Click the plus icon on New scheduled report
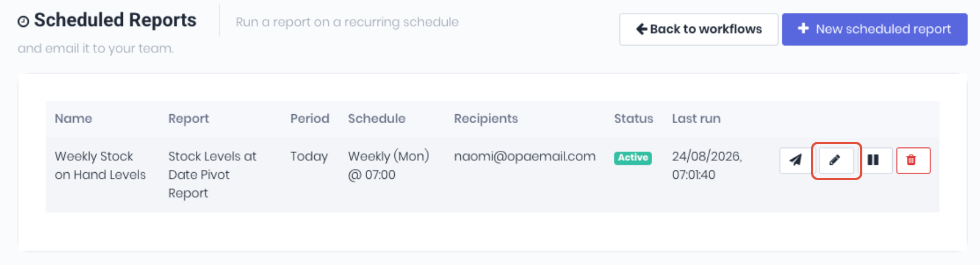 [x=803, y=29]
